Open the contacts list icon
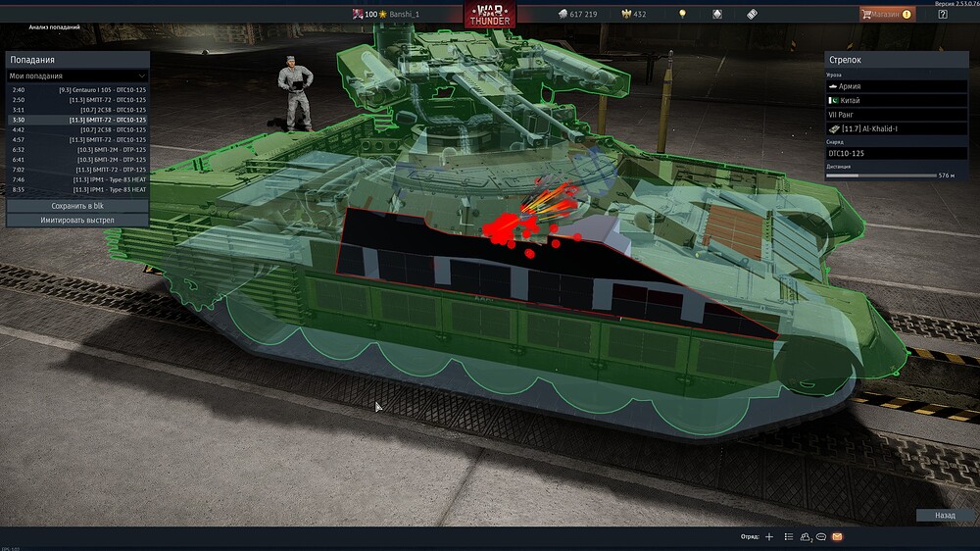 789,537
